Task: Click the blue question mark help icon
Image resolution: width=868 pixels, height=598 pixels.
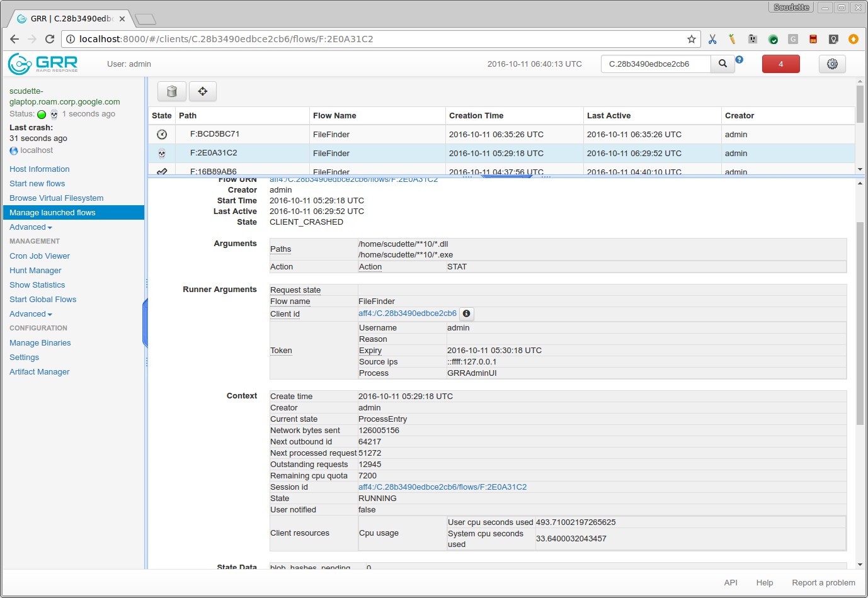Action: pos(740,60)
